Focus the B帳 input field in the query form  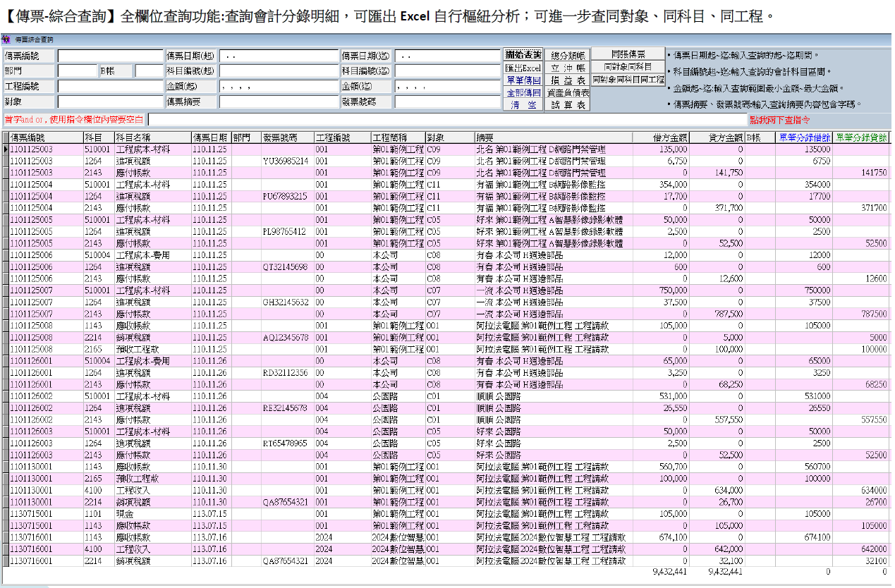(x=150, y=71)
